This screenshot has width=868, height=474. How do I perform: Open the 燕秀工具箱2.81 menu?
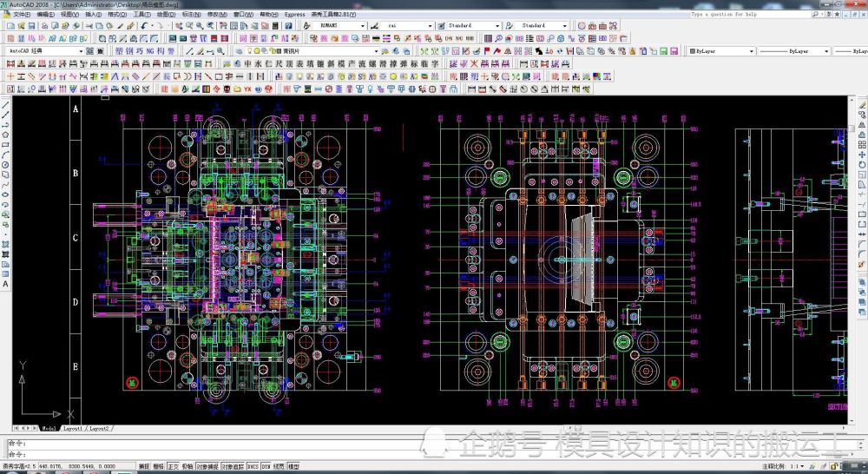[333, 14]
